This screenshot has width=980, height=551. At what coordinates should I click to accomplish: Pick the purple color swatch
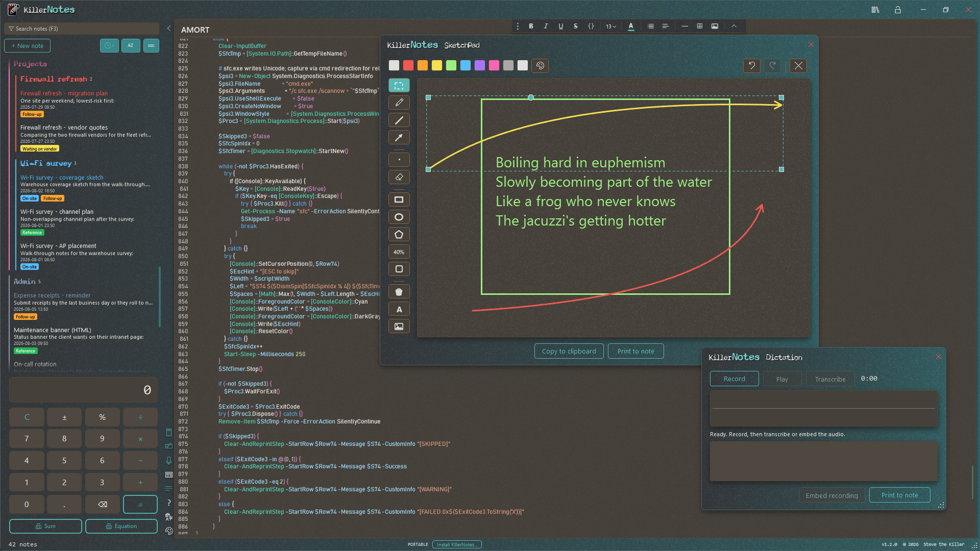coord(479,65)
